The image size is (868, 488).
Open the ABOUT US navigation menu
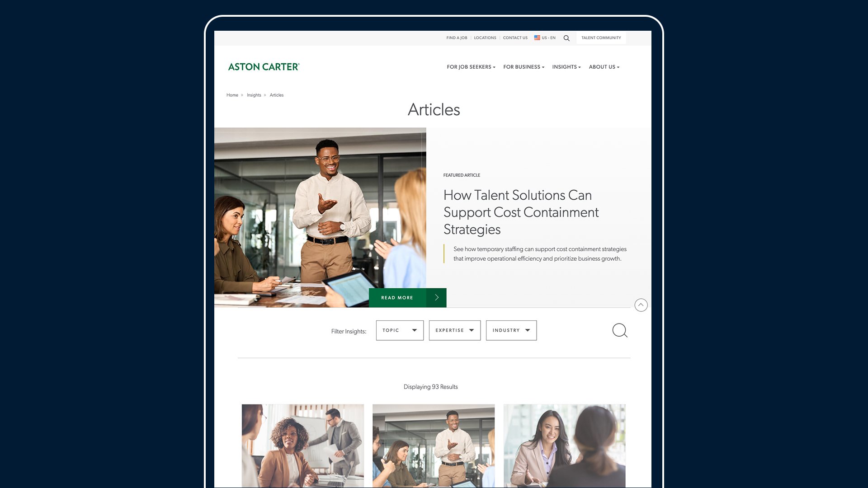(x=604, y=67)
